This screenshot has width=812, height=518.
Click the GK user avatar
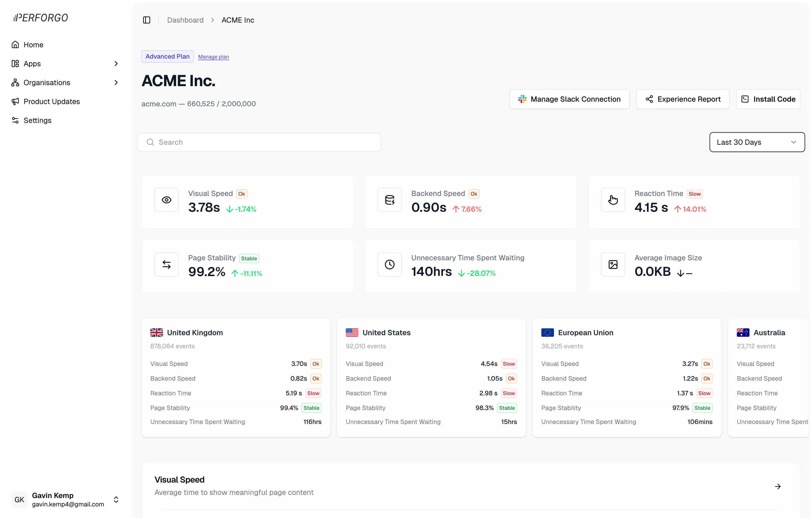click(19, 499)
